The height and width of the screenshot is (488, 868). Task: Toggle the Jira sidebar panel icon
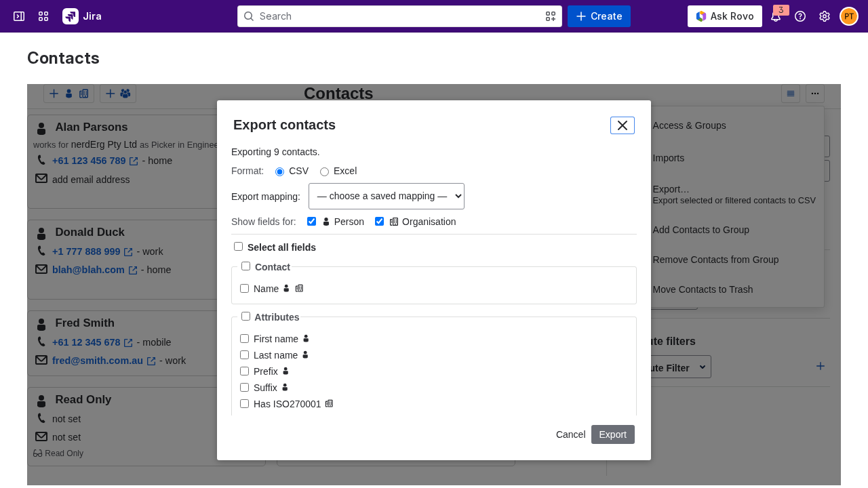click(x=19, y=16)
